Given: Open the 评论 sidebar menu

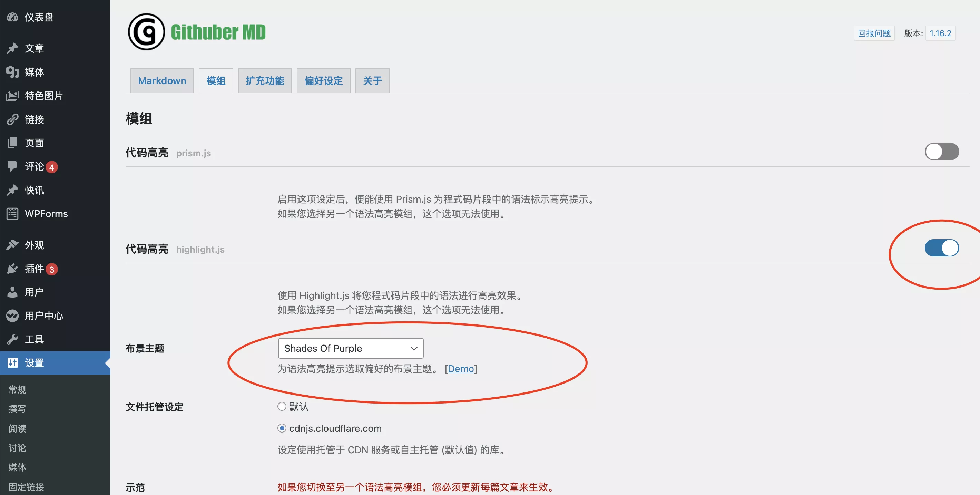Looking at the screenshot, I should point(34,166).
